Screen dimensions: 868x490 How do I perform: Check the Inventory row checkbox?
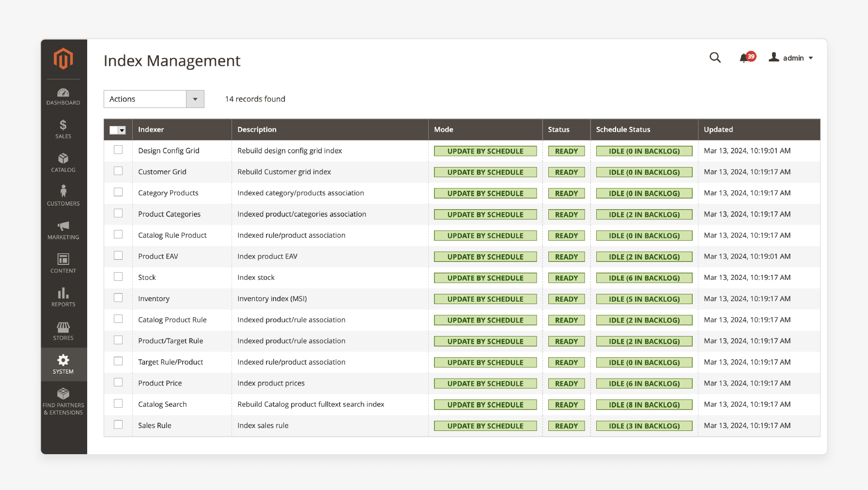[118, 298]
